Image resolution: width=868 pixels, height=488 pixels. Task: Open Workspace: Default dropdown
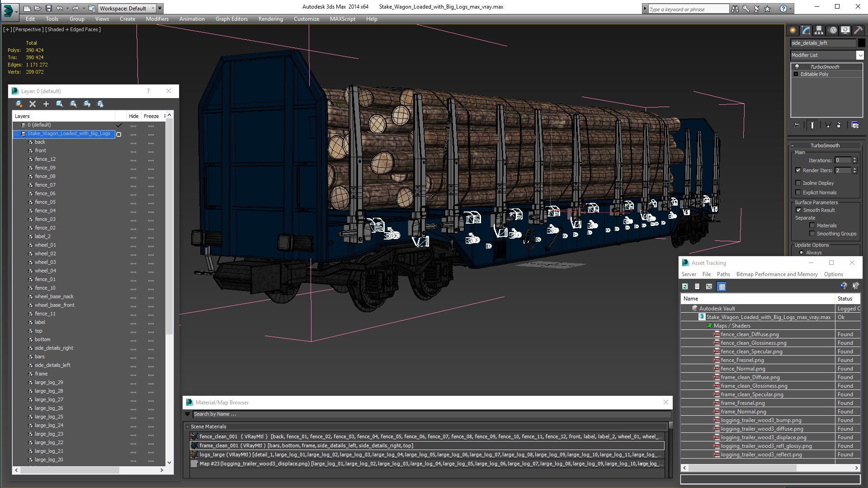128,8
